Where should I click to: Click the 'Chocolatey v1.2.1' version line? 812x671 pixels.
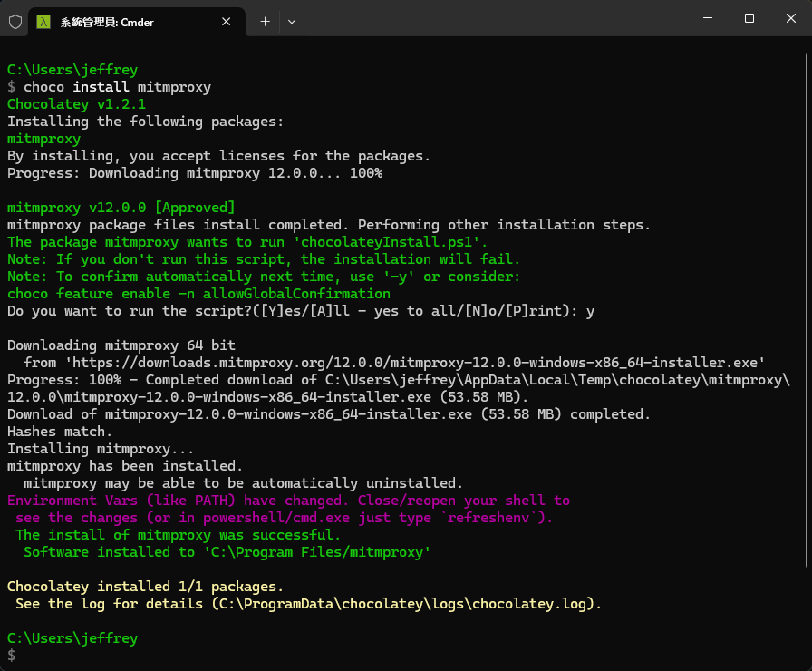[76, 104]
